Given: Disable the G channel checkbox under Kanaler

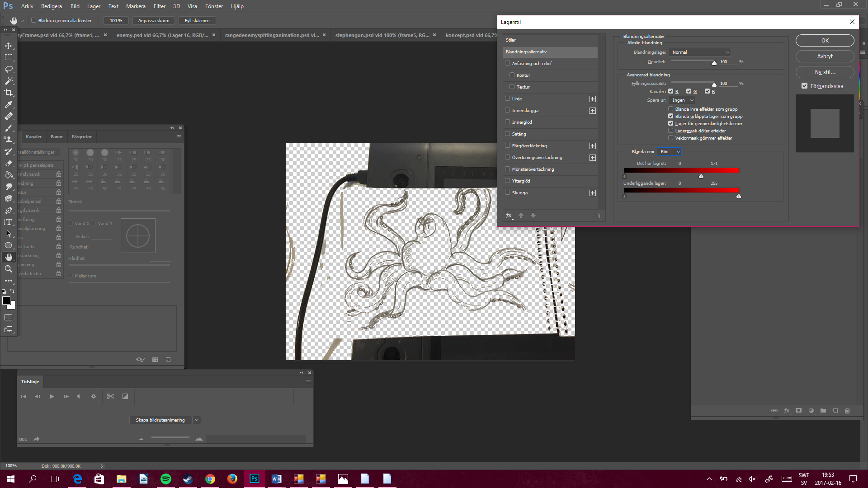Looking at the screenshot, I should pyautogui.click(x=688, y=91).
